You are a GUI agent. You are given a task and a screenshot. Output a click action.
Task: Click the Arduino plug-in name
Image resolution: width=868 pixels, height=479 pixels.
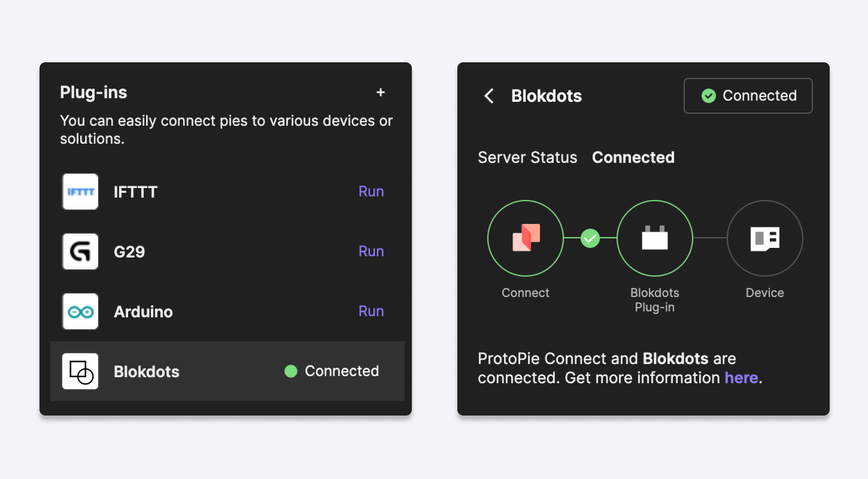point(143,312)
